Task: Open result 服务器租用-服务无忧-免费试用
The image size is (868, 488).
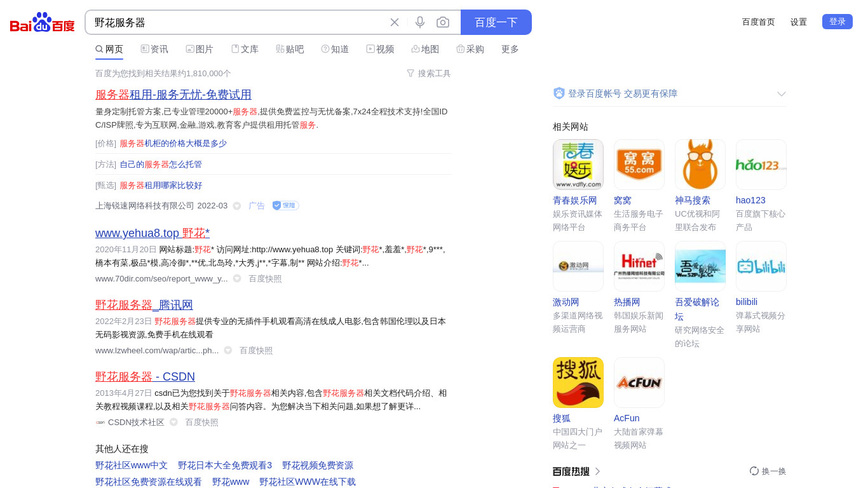Action: [x=173, y=95]
